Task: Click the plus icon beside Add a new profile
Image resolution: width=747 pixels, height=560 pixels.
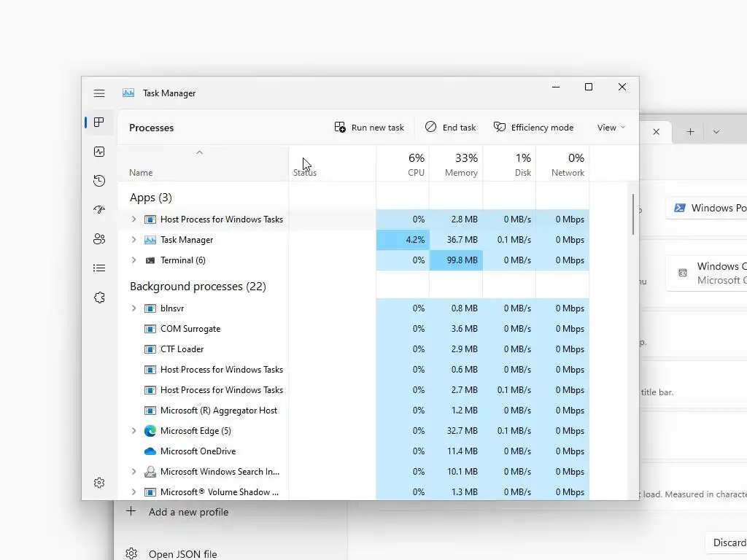Action: (131, 511)
